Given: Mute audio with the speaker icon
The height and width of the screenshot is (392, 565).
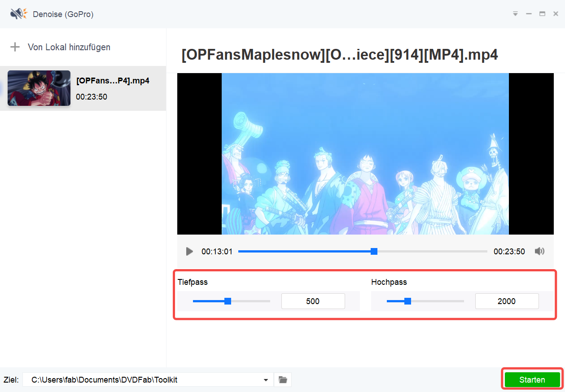Looking at the screenshot, I should point(539,252).
